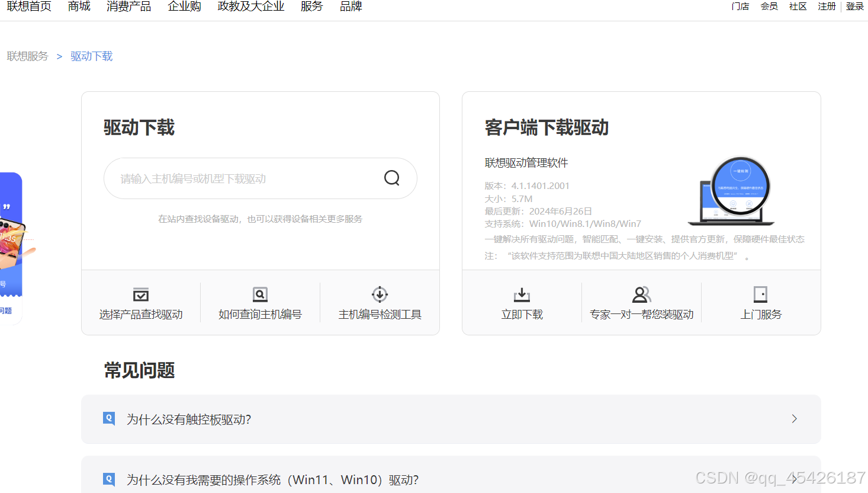
Task: Click the 主机编号检测工具 label
Action: click(380, 315)
